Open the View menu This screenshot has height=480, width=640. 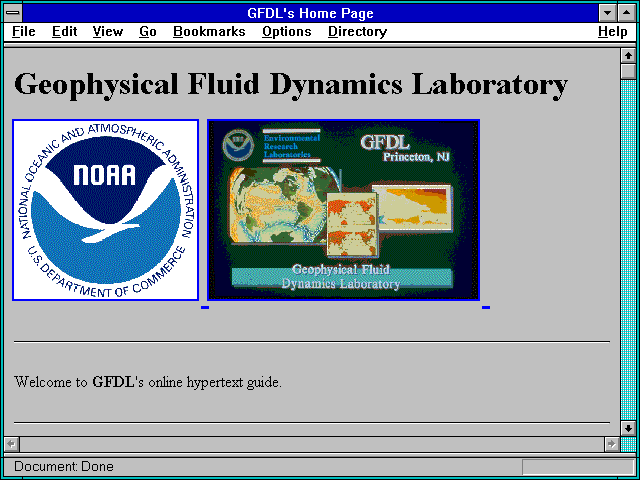108,31
